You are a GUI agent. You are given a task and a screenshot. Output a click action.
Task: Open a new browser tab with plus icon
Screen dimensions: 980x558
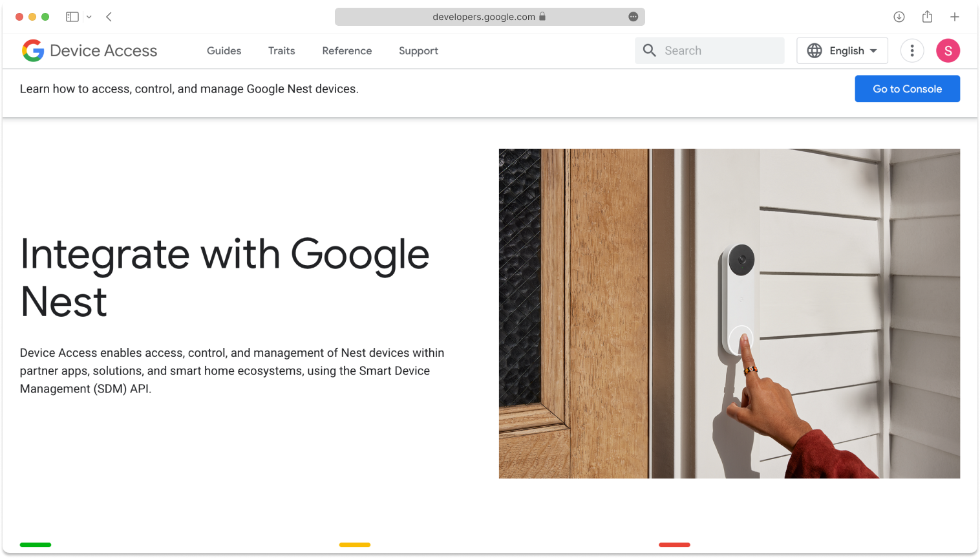955,17
